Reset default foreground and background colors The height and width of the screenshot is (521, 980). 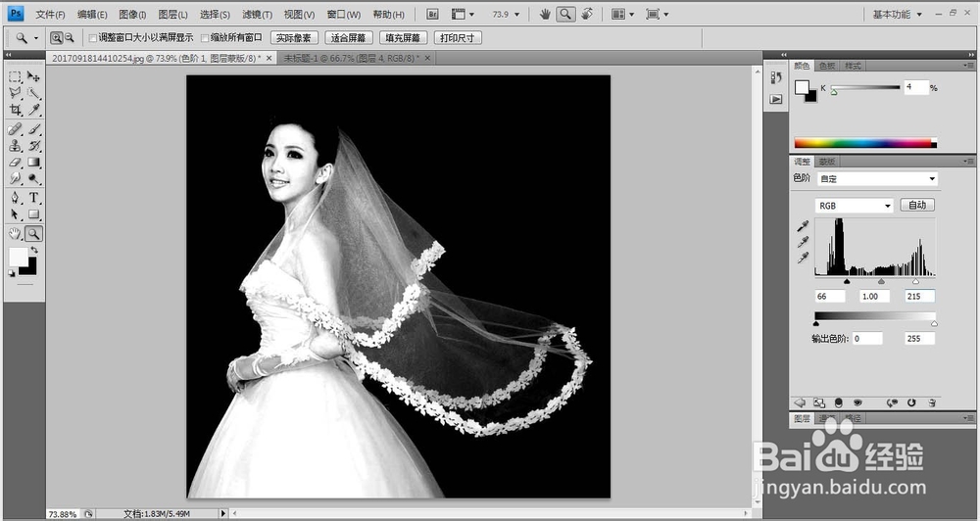pyautogui.click(x=11, y=273)
